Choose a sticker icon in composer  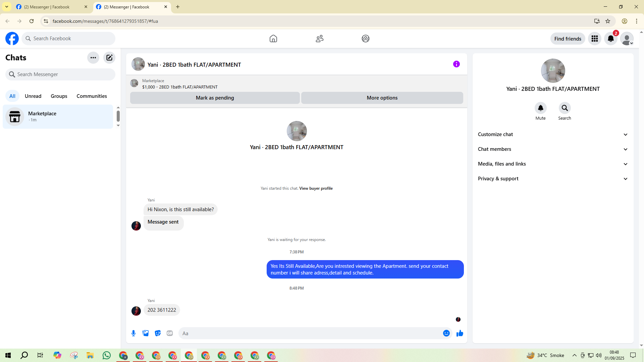(158, 333)
